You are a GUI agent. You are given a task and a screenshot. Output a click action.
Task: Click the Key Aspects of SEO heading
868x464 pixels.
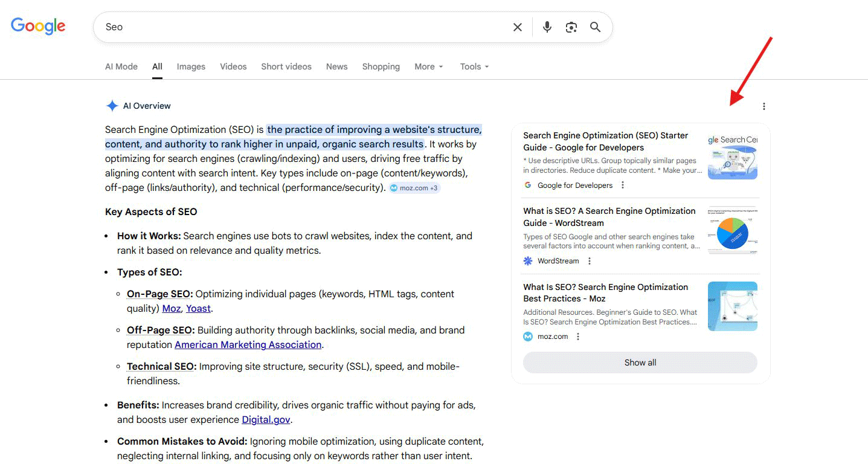click(151, 211)
